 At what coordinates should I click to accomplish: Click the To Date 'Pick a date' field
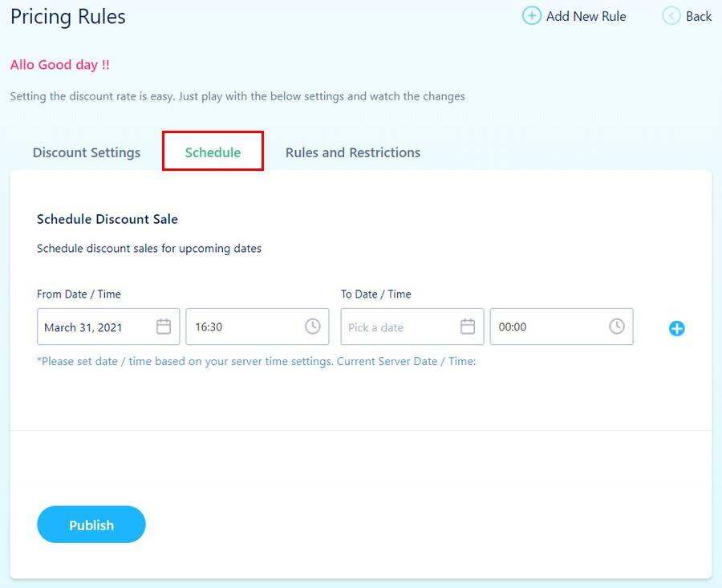click(x=393, y=327)
